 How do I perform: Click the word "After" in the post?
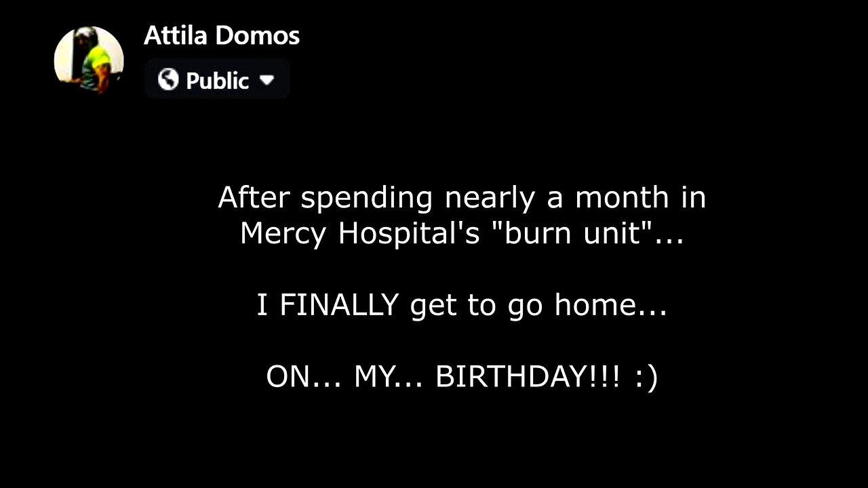click(254, 197)
